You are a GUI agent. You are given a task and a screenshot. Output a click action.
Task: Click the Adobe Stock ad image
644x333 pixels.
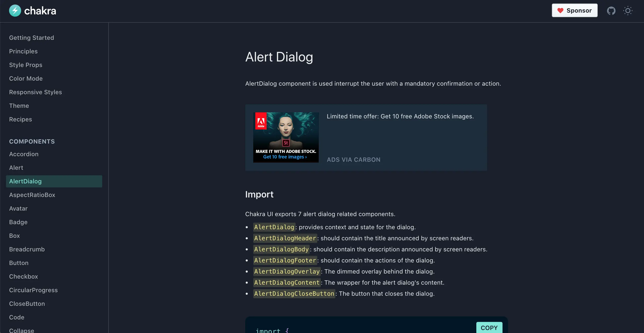click(286, 137)
